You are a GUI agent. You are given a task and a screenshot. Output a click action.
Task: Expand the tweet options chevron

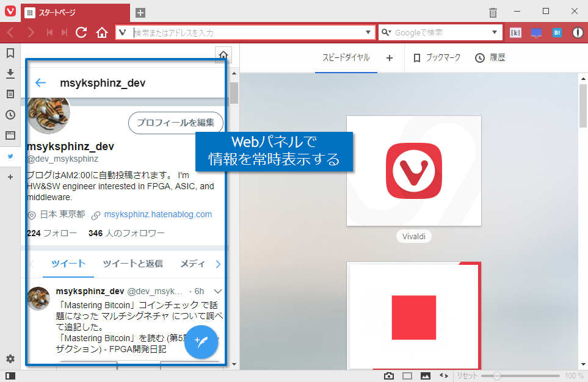(x=217, y=291)
